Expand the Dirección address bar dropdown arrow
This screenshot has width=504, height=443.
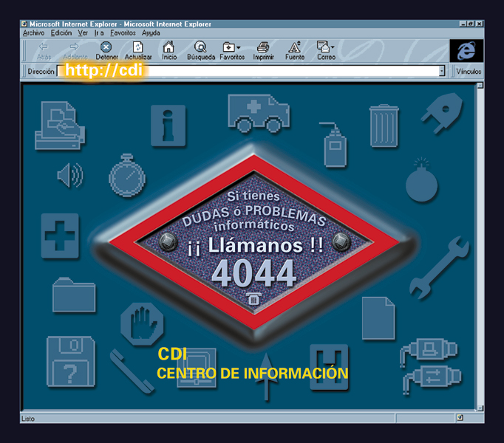[442, 72]
